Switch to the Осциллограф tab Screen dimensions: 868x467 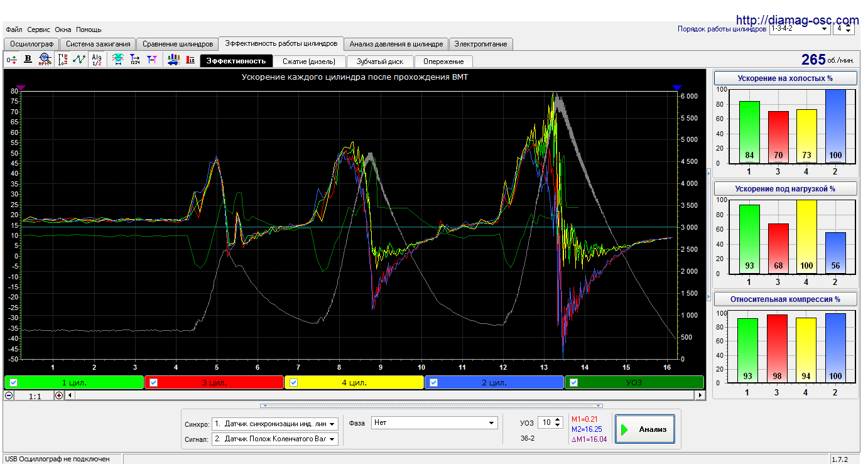click(31, 44)
